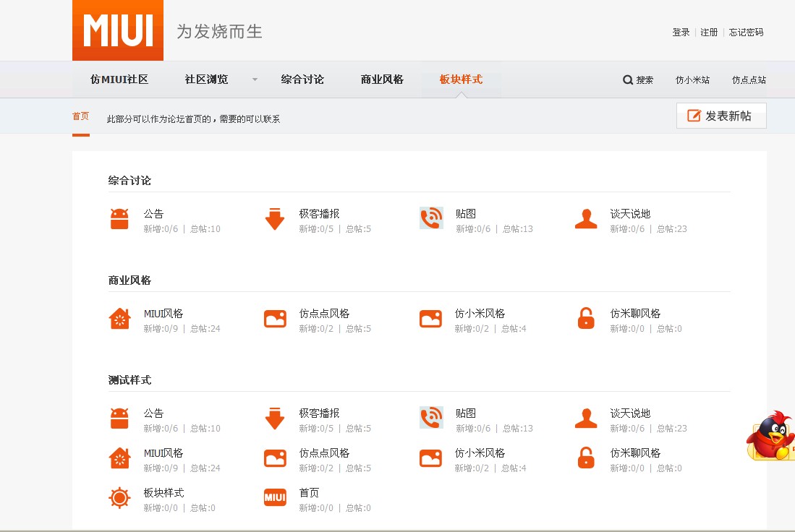
Task: Go to 商业风格 in the navigation bar
Action: pos(382,80)
